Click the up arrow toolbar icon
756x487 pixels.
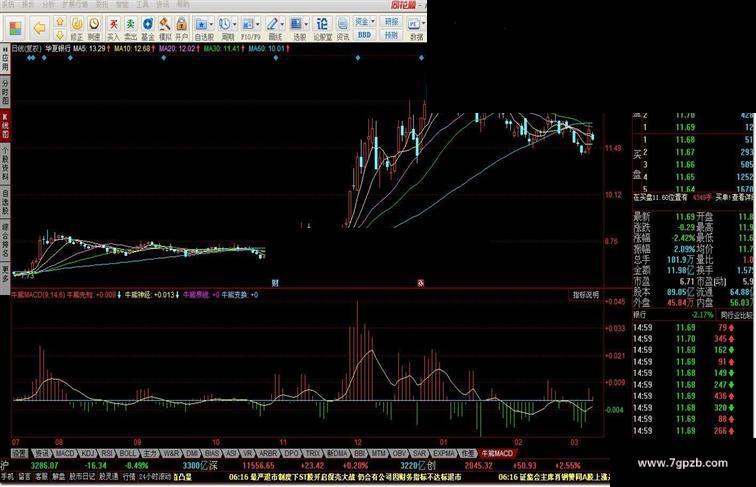pos(60,22)
